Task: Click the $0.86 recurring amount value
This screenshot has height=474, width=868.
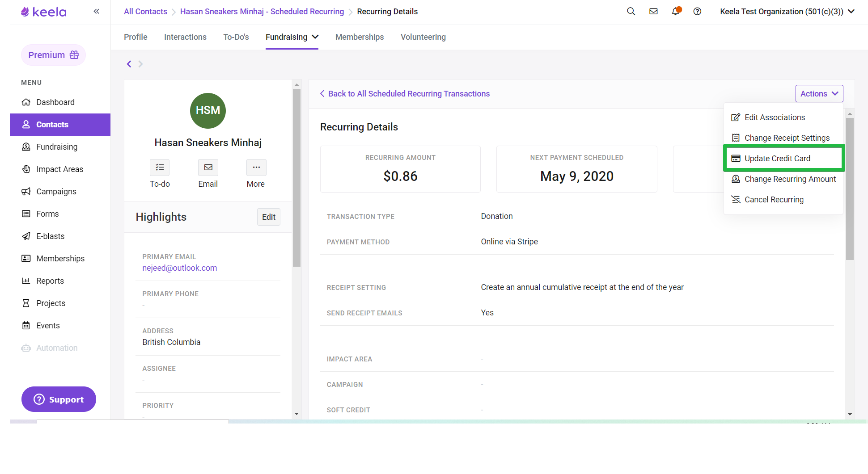Action: tap(400, 176)
